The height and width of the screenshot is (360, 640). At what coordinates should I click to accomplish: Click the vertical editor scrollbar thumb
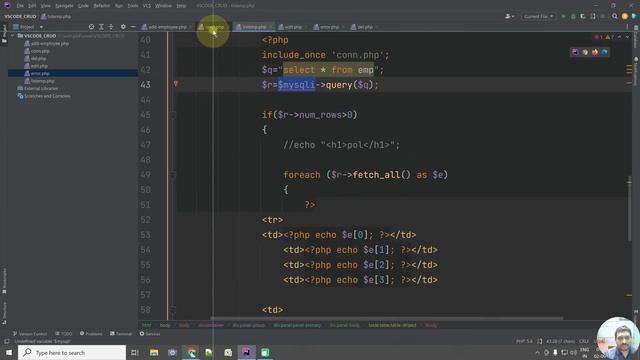pyautogui.click(x=629, y=208)
